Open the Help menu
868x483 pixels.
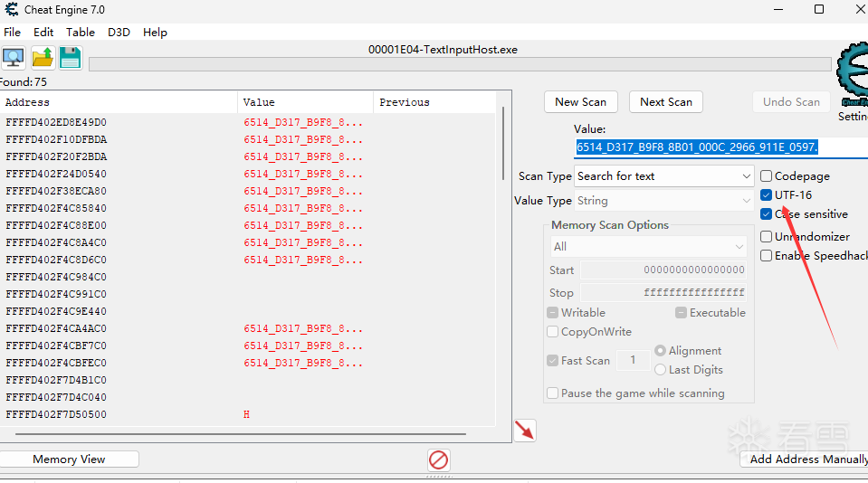(155, 32)
